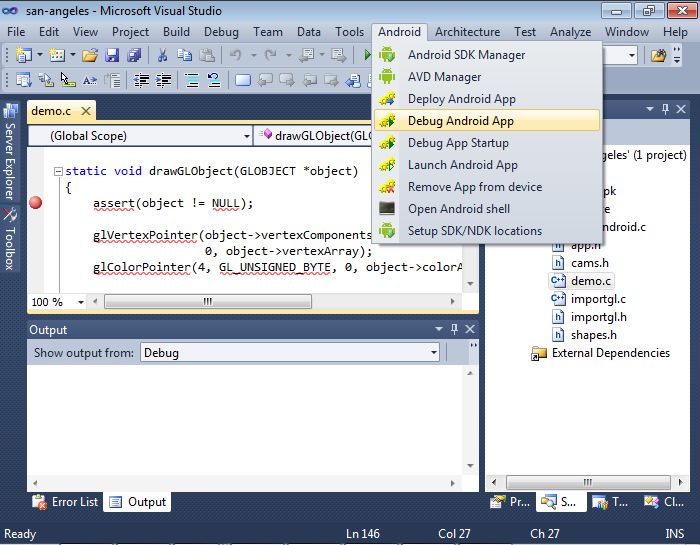Click the editor horizontal scrollbar thumb
Screen dimensions: 700x545
tap(208, 302)
